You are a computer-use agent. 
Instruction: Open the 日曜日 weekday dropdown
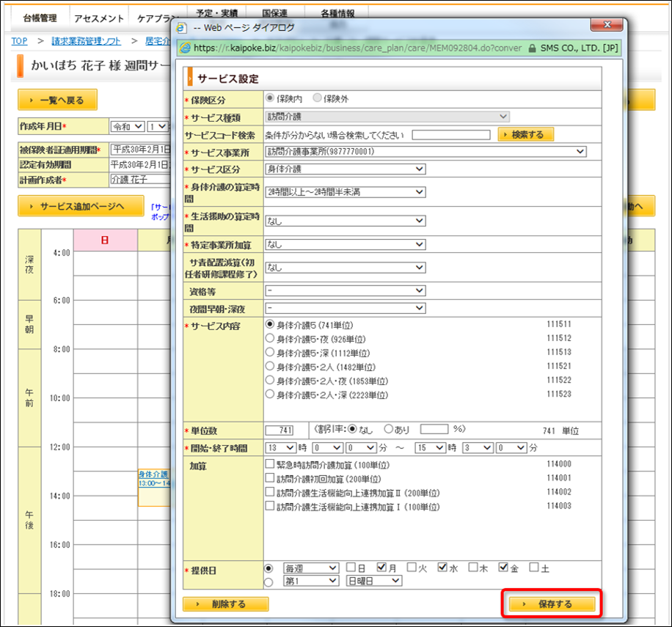click(x=374, y=581)
